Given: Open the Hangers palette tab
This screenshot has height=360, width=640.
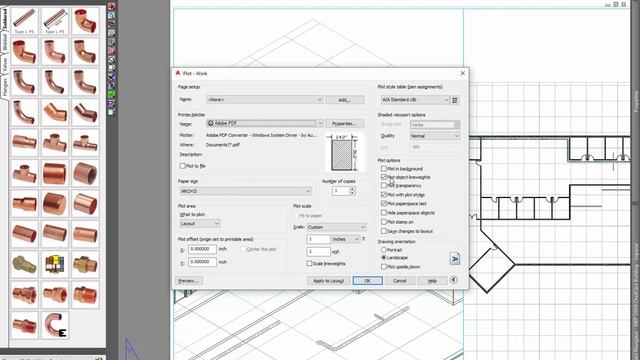Looking at the screenshot, I should coord(4,88).
